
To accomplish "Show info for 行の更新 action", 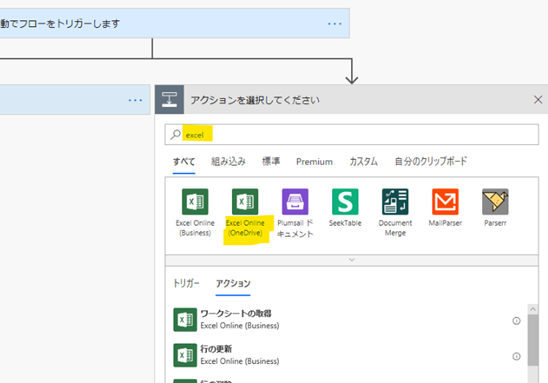I will (516, 356).
